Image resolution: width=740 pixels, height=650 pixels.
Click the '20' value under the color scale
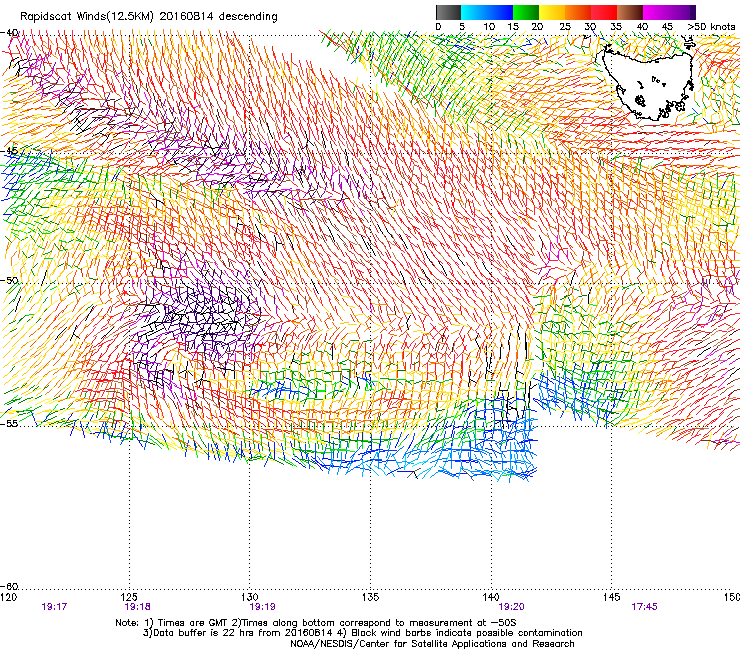[537, 27]
